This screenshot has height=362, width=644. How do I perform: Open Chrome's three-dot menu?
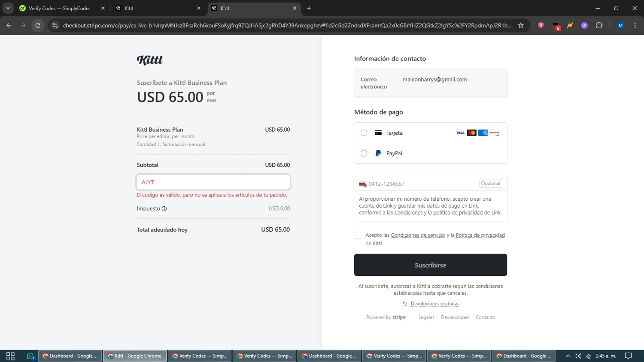point(635,25)
